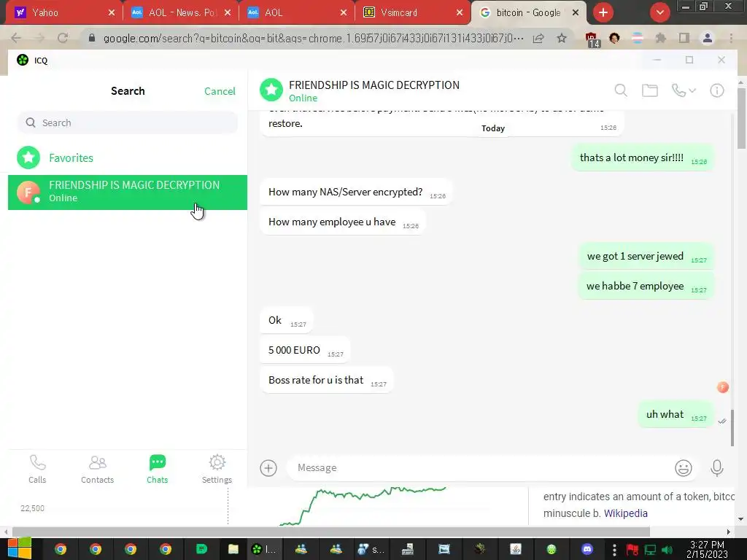747x560 pixels.
Task: Expand the call options arrow next to phone icon
Action: pyautogui.click(x=692, y=90)
